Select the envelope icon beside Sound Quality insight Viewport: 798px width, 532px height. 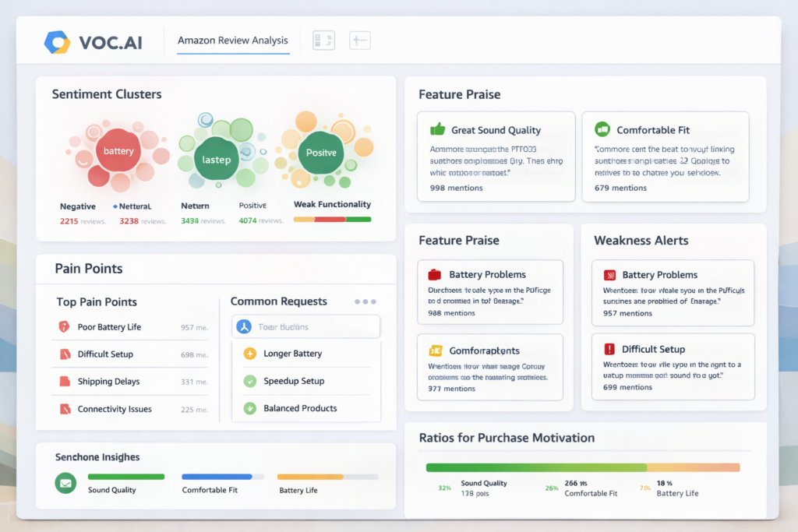(65, 484)
